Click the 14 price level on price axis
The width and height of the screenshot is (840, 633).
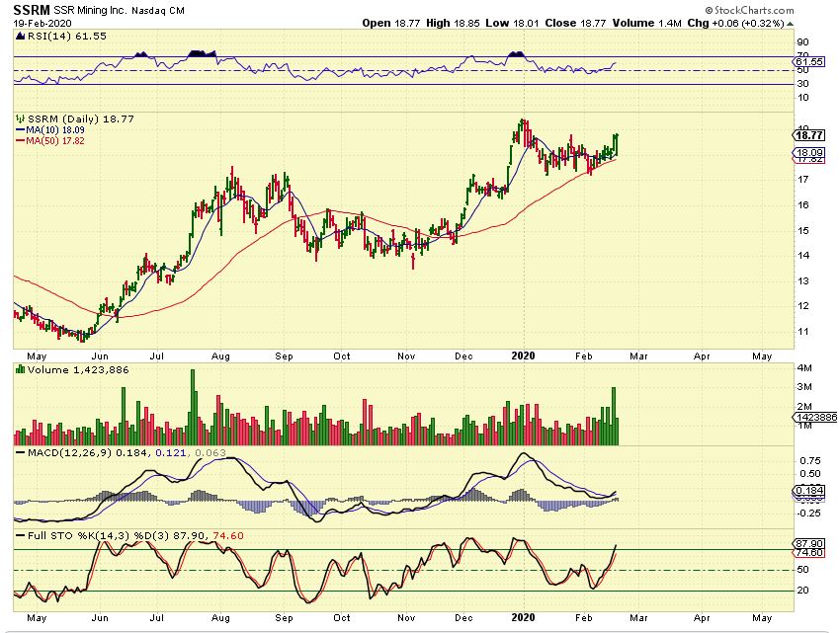(803, 256)
